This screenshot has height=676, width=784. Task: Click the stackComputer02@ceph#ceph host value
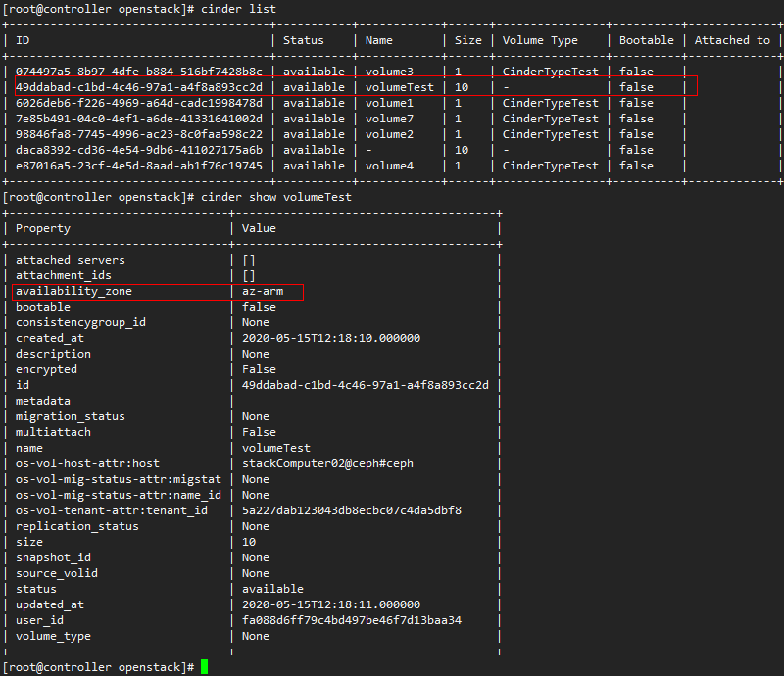[x=327, y=463]
